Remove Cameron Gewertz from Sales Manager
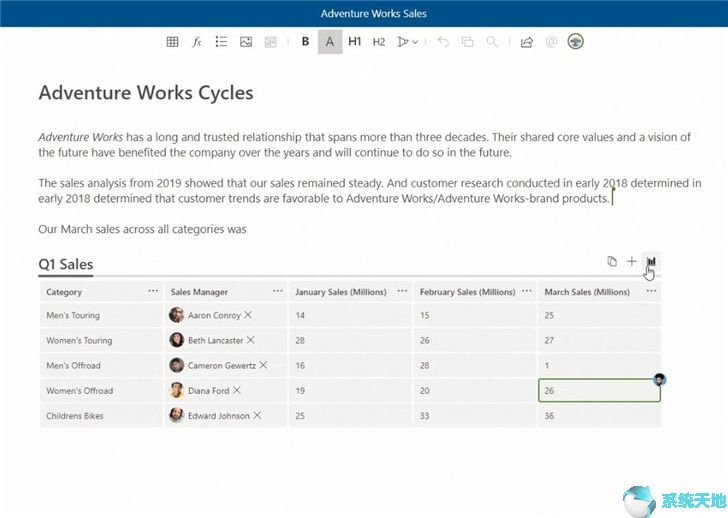728x518 pixels. [x=263, y=365]
